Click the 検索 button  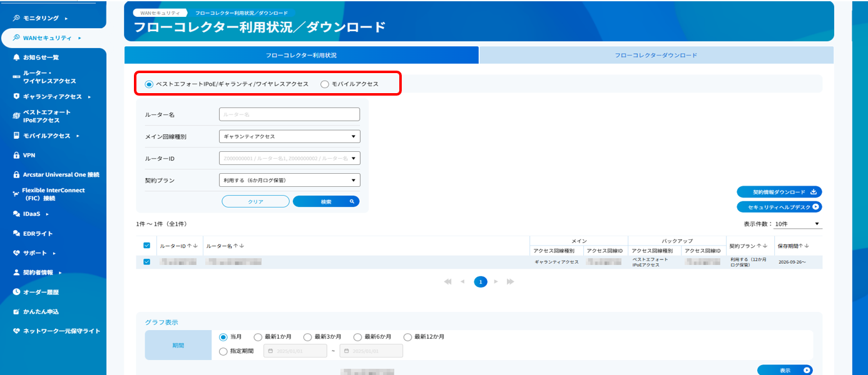(326, 201)
